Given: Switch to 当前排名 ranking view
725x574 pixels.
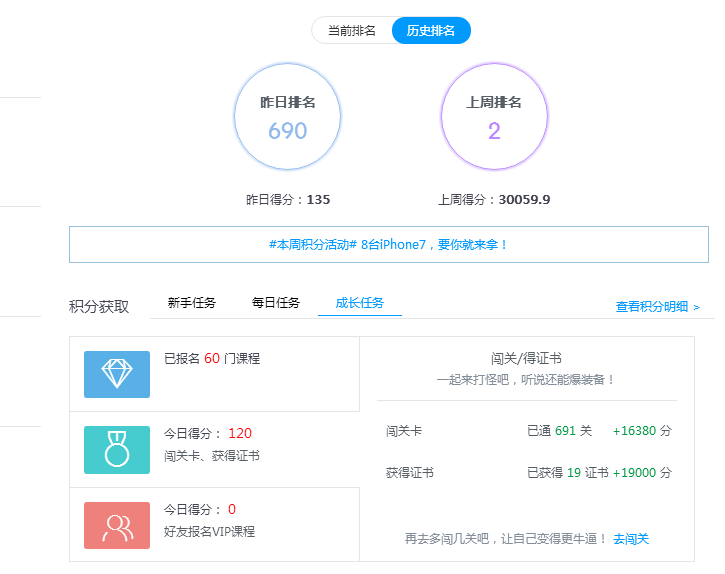Looking at the screenshot, I should pos(352,31).
